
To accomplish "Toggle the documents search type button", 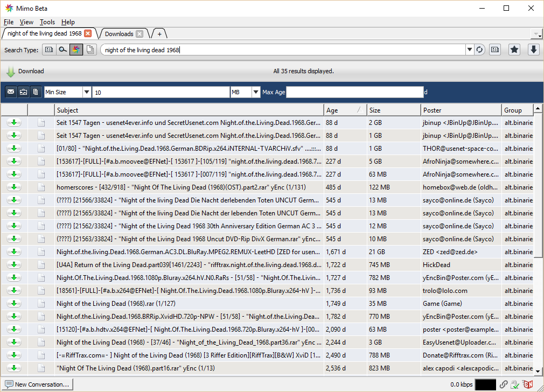I will tap(90, 50).
